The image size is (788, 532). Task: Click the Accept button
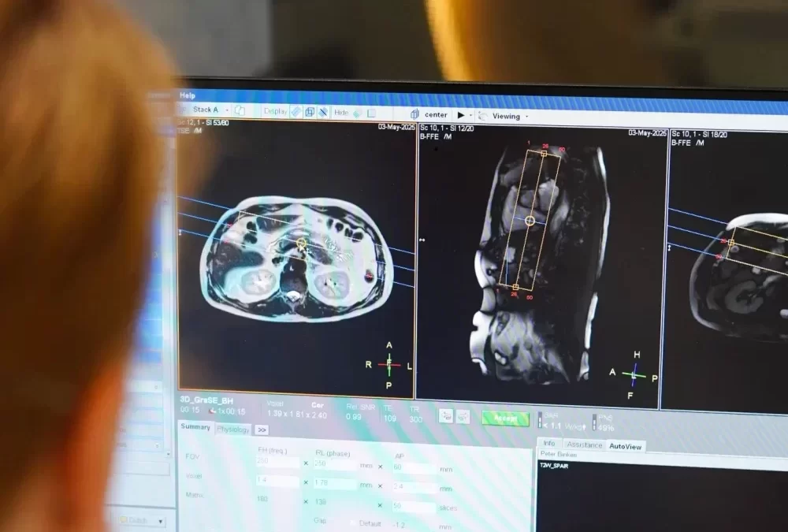506,419
